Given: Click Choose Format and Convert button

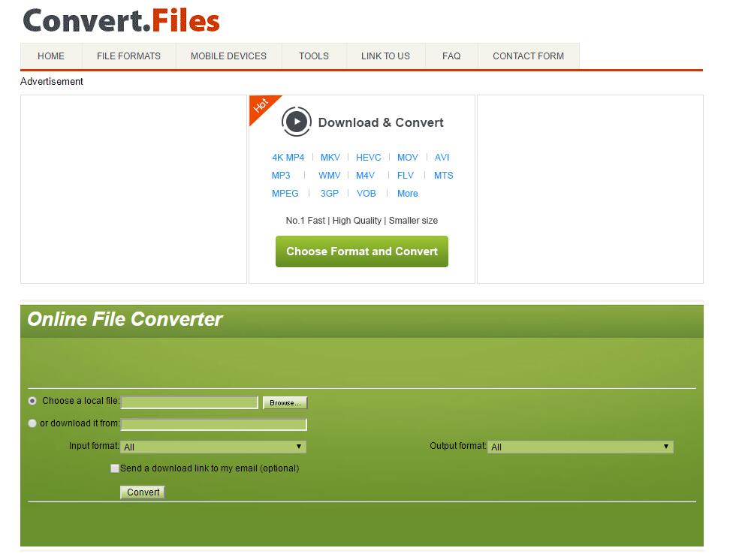Looking at the screenshot, I should point(361,251).
